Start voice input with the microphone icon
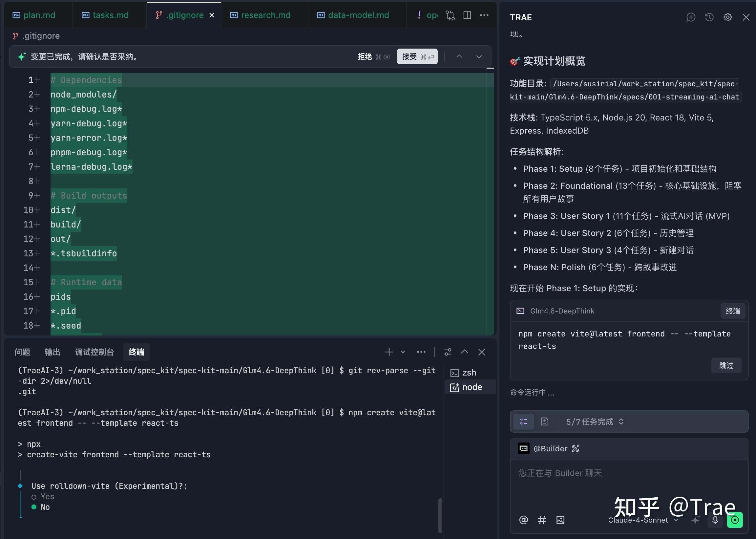The height and width of the screenshot is (539, 756). 715,520
